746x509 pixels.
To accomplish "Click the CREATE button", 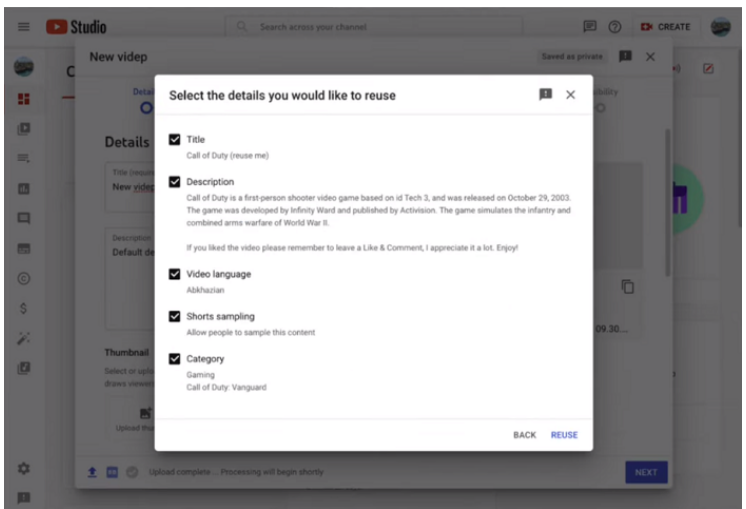I will (x=666, y=27).
